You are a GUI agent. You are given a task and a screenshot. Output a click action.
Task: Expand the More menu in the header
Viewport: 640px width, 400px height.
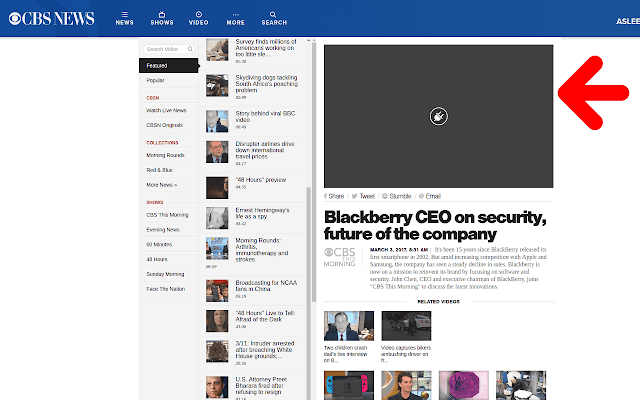235,18
